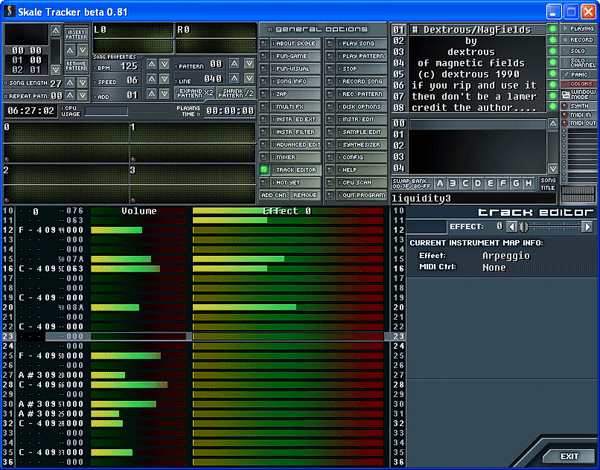The image size is (600, 470).
Task: Open the Synthesizer option
Action: 362,145
